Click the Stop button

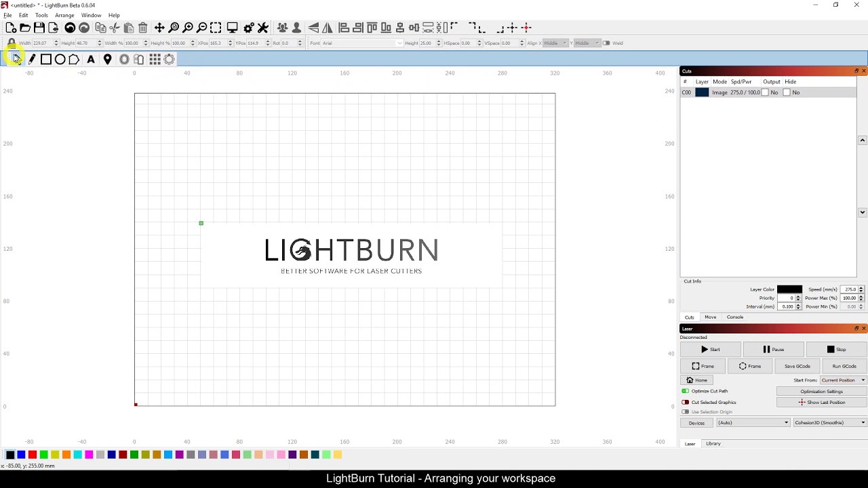pyautogui.click(x=836, y=350)
